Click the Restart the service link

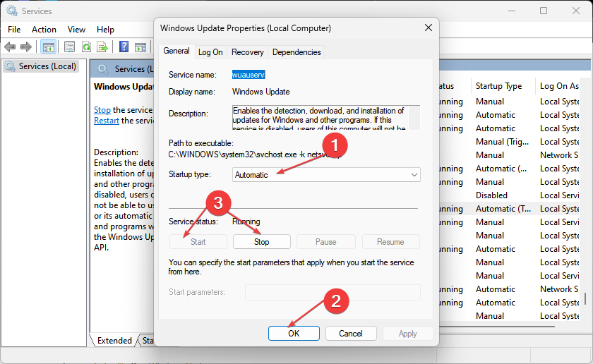pyautogui.click(x=107, y=121)
